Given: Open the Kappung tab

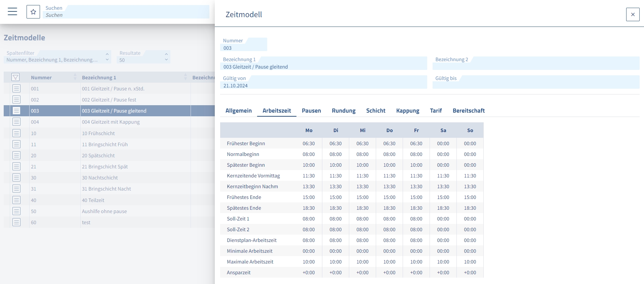Looking at the screenshot, I should click(408, 111).
